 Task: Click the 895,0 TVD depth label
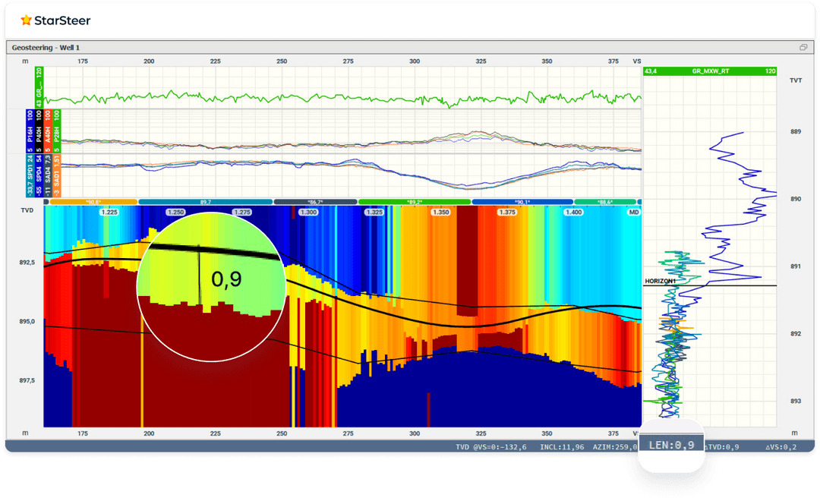(x=27, y=322)
